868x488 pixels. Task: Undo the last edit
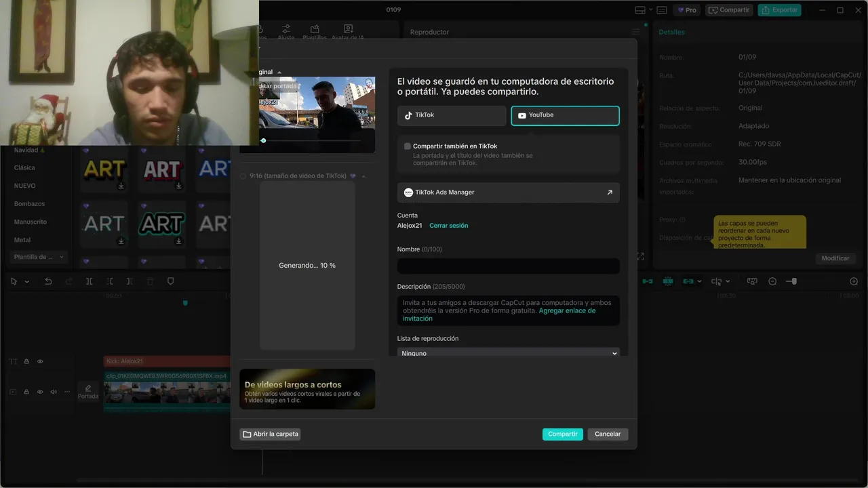[48, 281]
